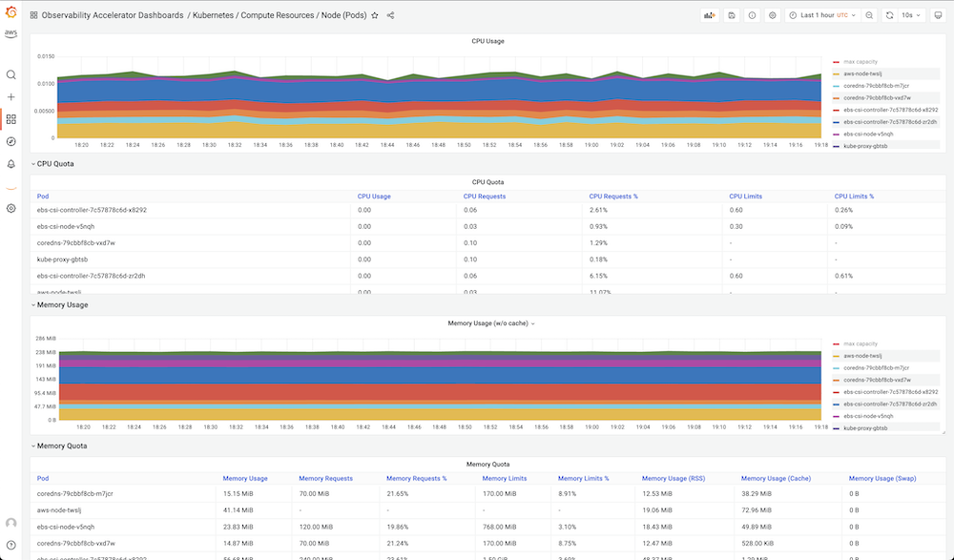954x560 pixels.
Task: Toggle ebs-csi-node-v5nqh in Memory Usage legend
Action: (868, 416)
